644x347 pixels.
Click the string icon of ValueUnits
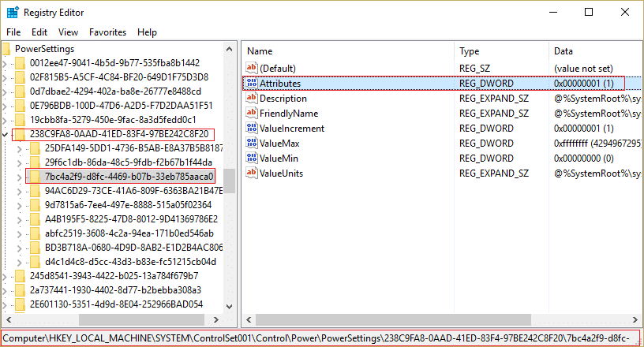coord(251,173)
